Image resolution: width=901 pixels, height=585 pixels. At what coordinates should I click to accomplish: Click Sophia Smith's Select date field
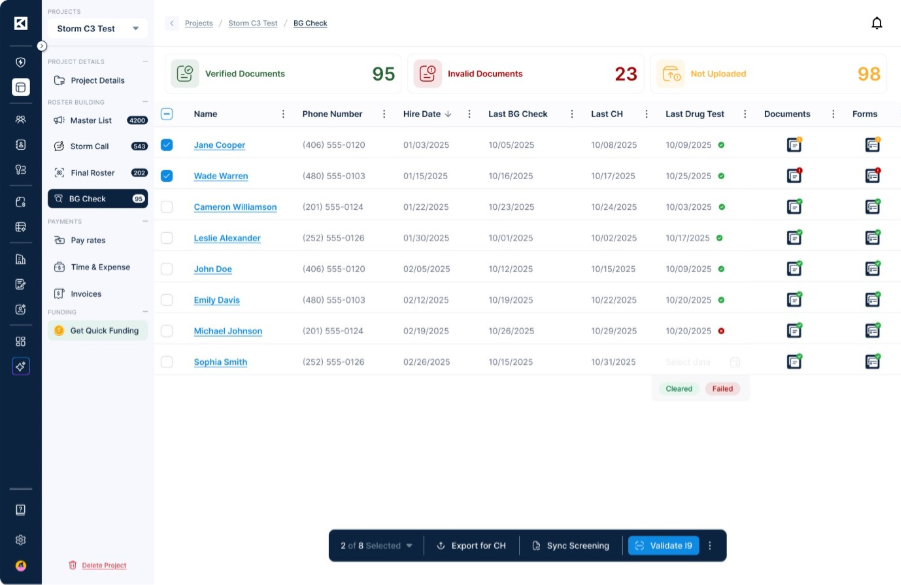pos(689,362)
